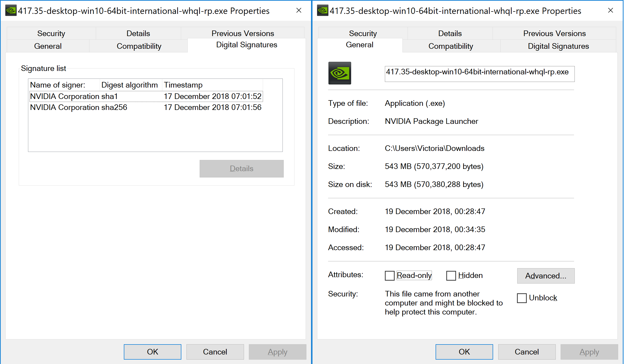Select the General tab in the right window
624x364 pixels.
point(360,45)
